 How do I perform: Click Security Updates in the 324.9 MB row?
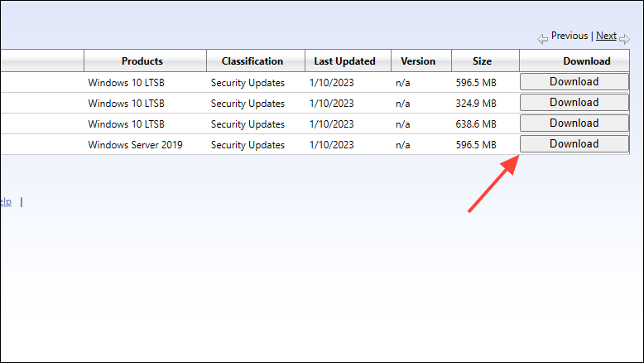click(x=248, y=104)
